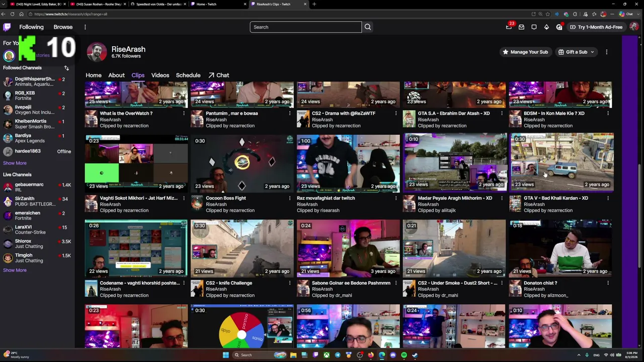Open options for the Pantumim clip
The image size is (644, 362).
click(290, 114)
